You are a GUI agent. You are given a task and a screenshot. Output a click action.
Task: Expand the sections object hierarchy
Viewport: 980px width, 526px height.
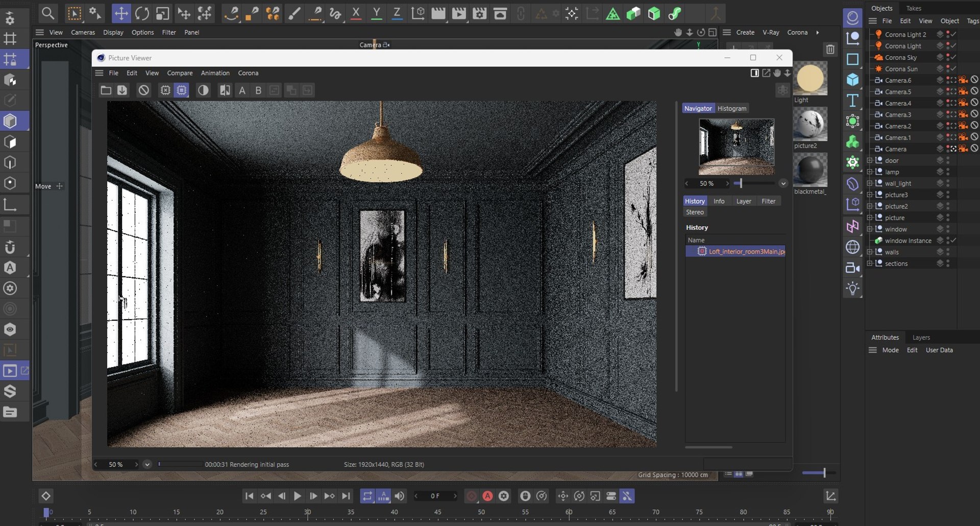(x=870, y=264)
